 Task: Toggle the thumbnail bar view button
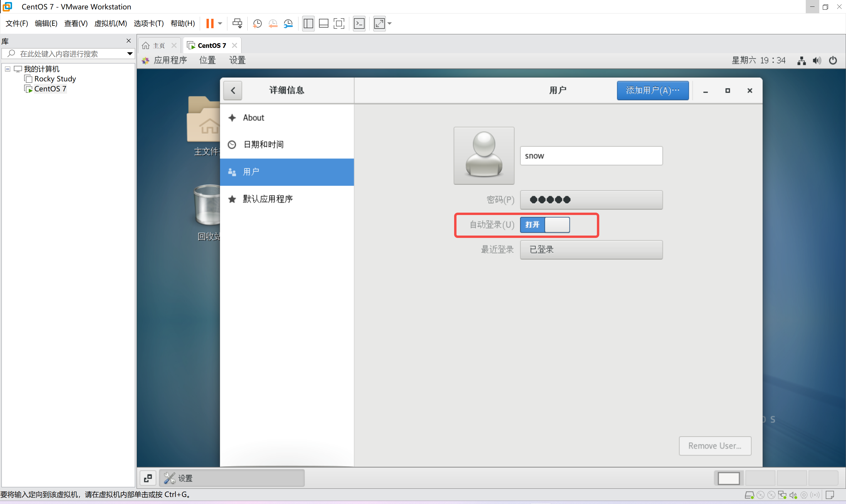(x=323, y=23)
